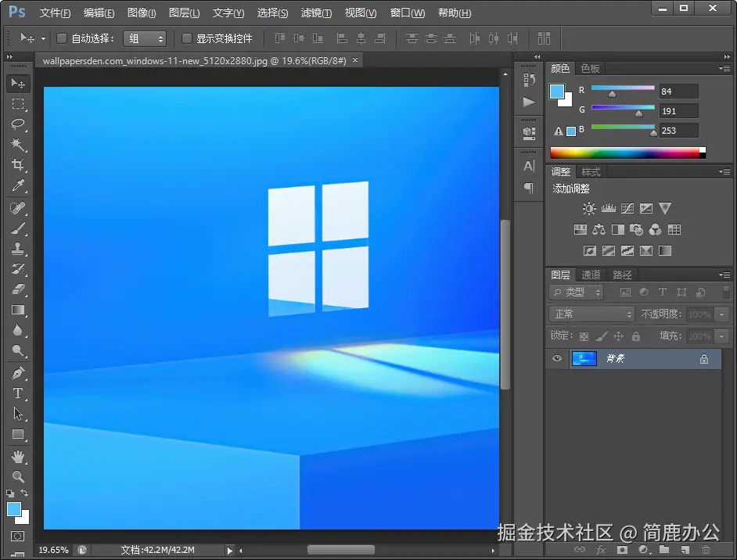Viewport: 737px width, 560px height.
Task: Select the Zoom tool
Action: tap(18, 476)
